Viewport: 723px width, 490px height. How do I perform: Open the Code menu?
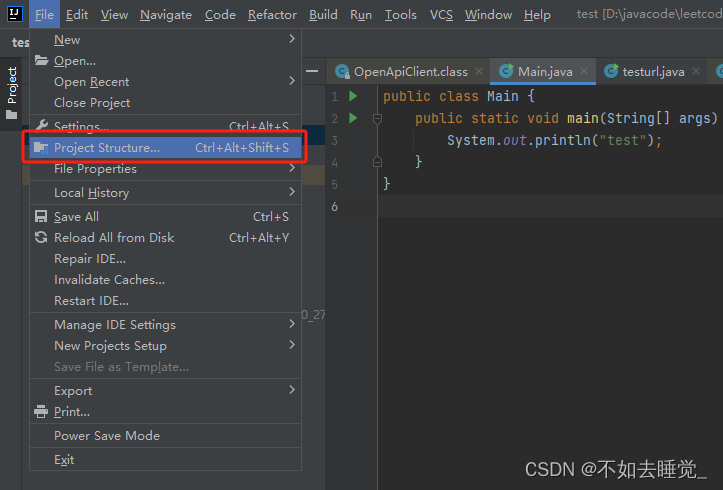[x=220, y=15]
